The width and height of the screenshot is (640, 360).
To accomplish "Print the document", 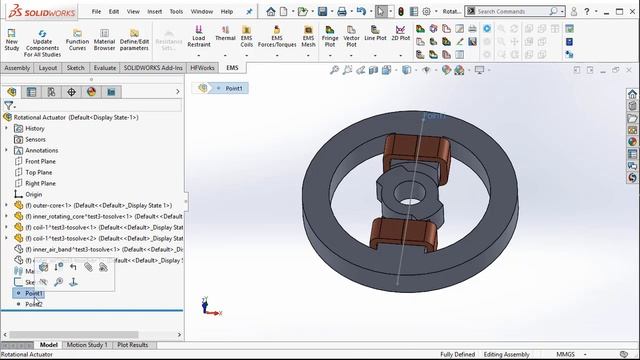I will pos(342,11).
